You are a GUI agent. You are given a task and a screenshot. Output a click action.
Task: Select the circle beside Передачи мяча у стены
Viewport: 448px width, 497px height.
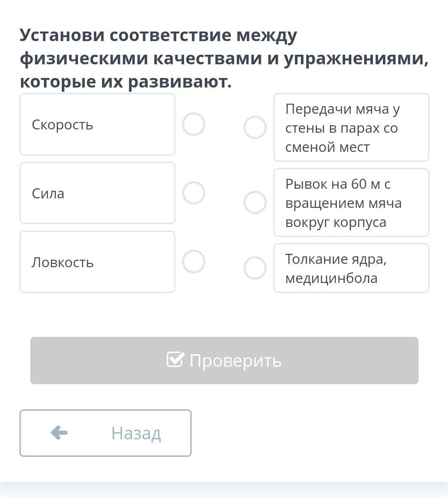click(x=255, y=127)
